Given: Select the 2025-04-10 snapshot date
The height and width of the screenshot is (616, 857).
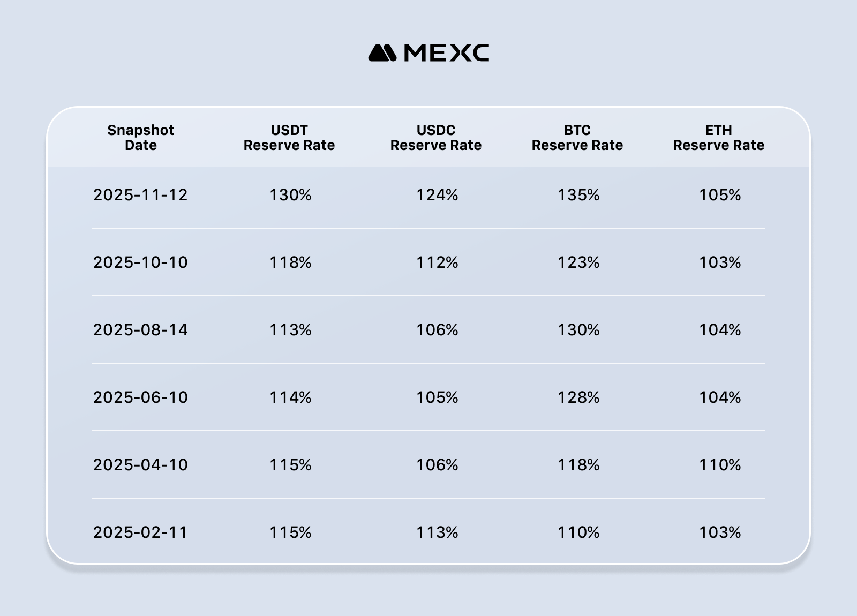Looking at the screenshot, I should point(141,465).
